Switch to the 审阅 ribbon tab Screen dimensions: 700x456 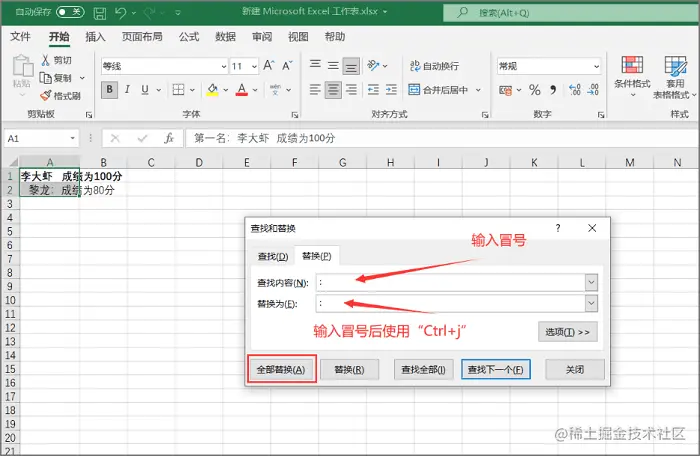[262, 37]
